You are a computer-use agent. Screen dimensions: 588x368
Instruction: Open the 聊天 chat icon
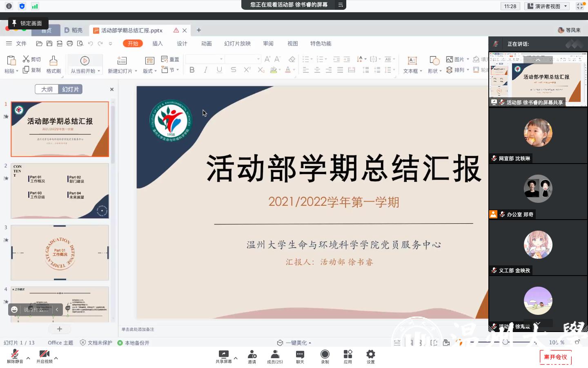[x=300, y=355]
